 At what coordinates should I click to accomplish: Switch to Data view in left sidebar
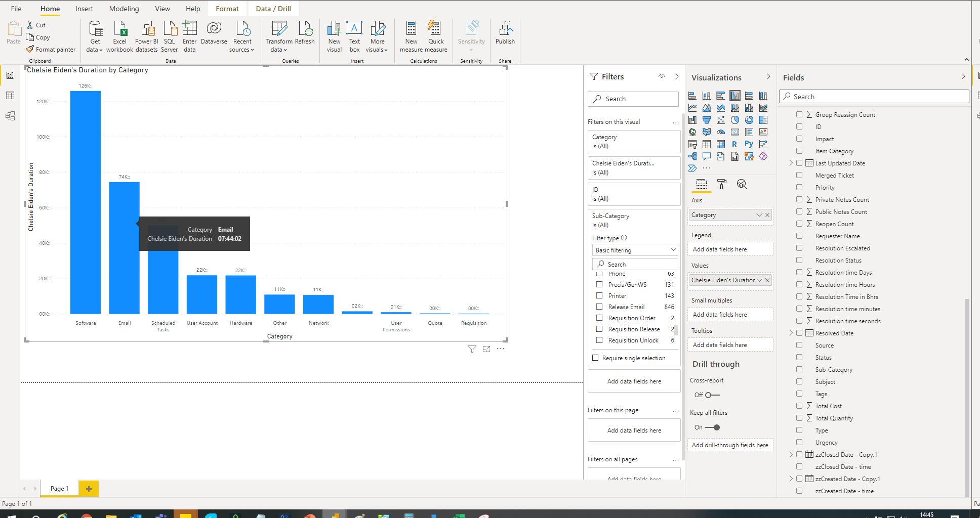pyautogui.click(x=10, y=96)
